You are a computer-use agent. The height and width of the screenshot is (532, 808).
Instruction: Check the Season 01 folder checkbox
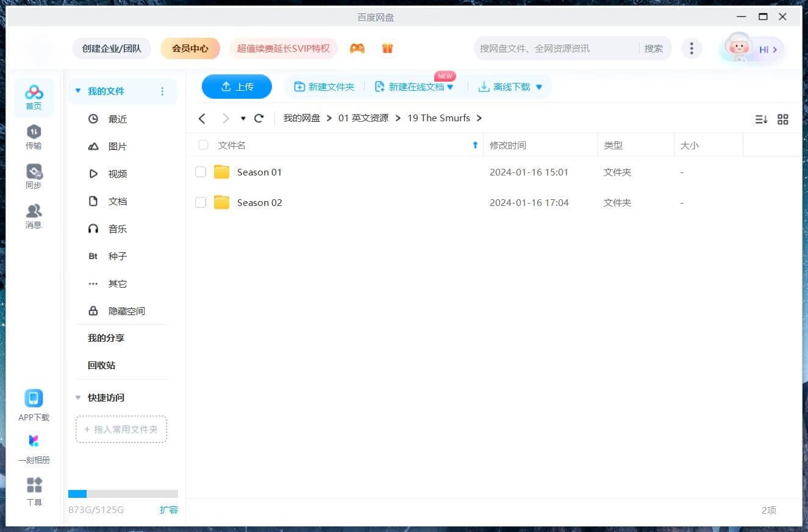pos(201,172)
